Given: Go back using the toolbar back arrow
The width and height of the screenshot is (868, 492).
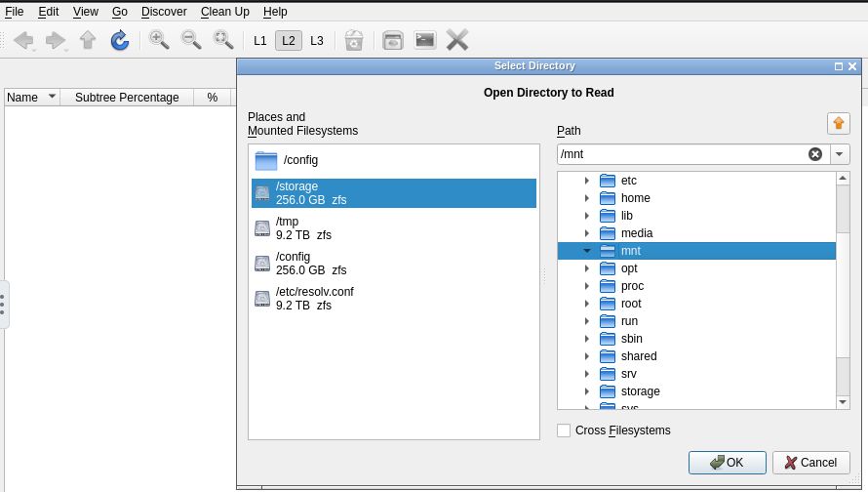Looking at the screenshot, I should click(x=23, y=40).
